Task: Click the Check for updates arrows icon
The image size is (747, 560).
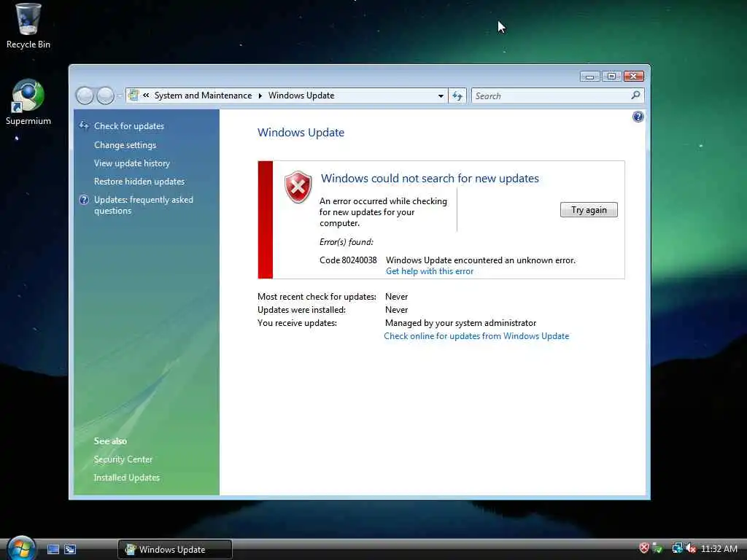Action: tap(84, 125)
